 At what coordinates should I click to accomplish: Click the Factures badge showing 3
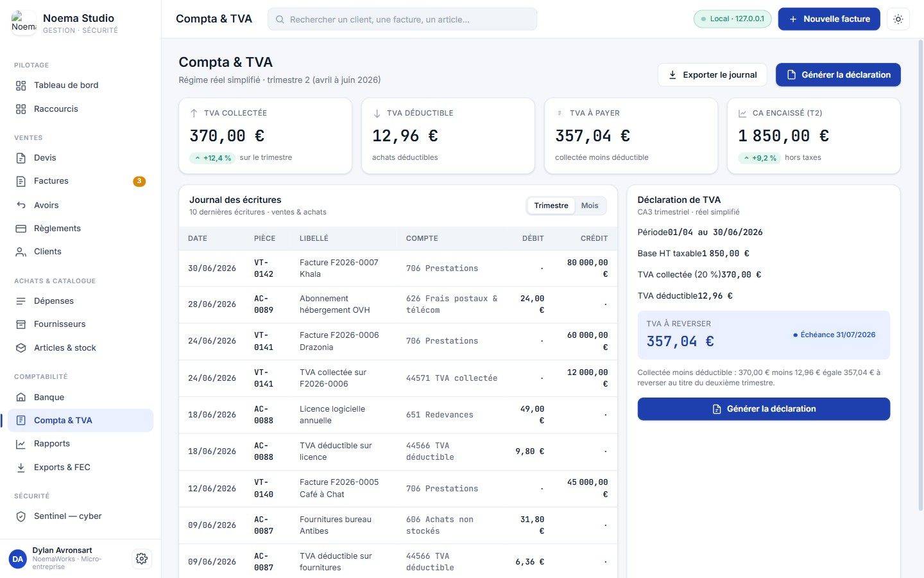[x=139, y=181]
